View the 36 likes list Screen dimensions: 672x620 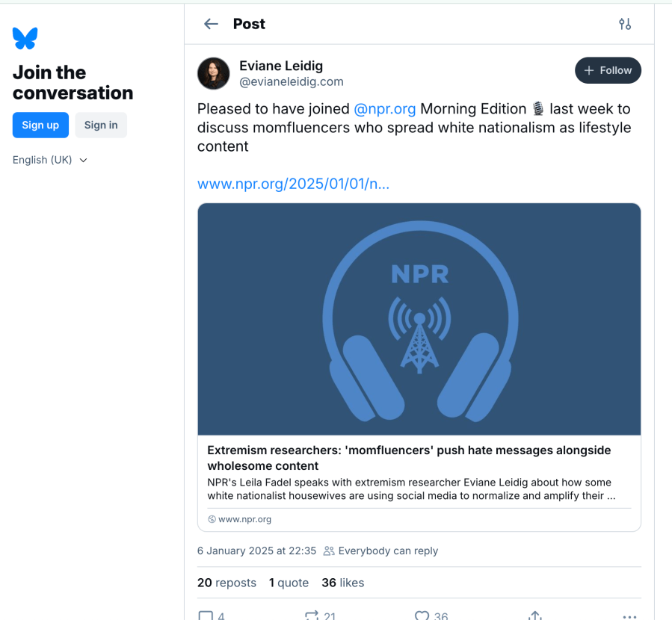click(x=342, y=583)
